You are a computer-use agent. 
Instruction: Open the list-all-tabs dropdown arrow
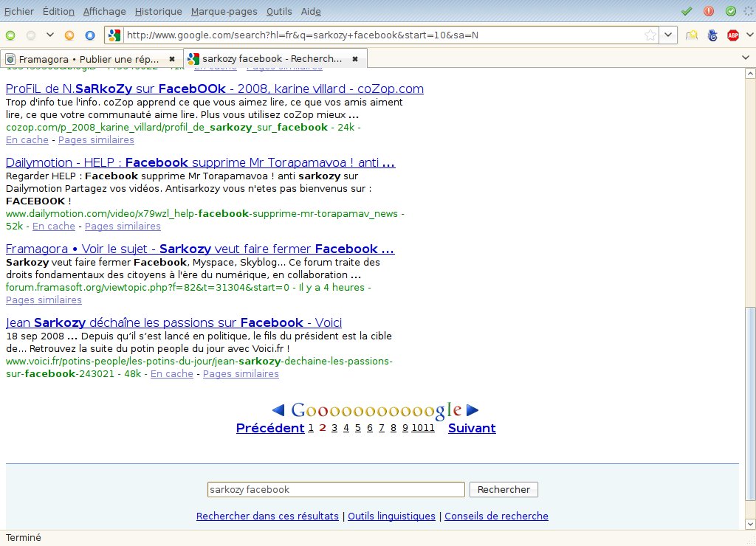[x=745, y=58]
